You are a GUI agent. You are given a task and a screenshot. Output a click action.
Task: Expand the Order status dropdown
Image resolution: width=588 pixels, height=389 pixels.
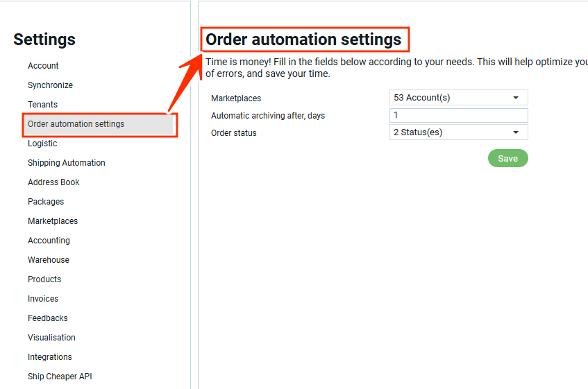click(458, 132)
